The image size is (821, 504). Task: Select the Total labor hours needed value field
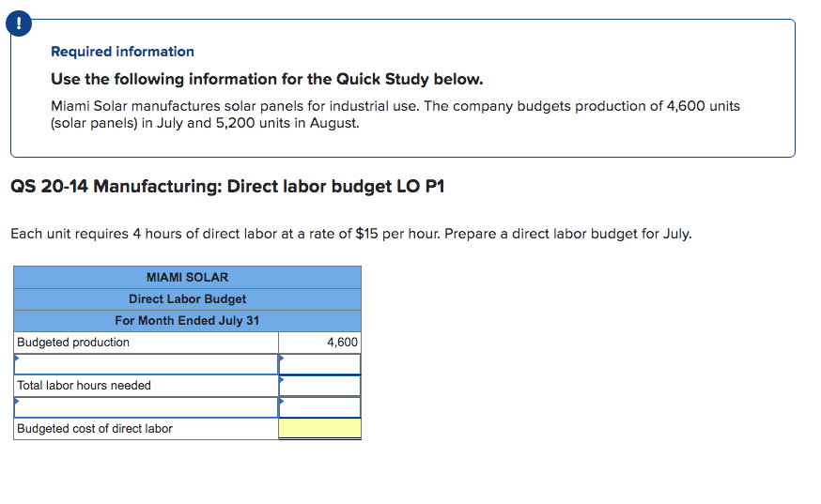coord(319,386)
